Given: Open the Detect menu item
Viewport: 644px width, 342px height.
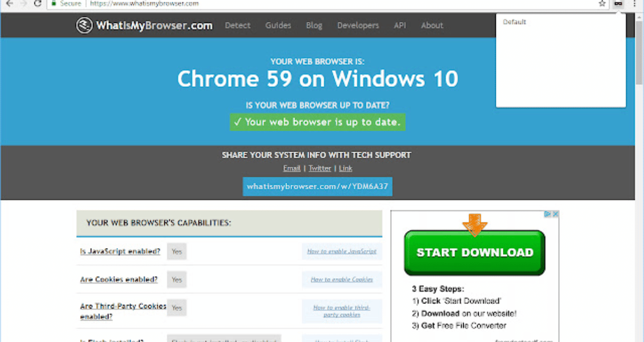Looking at the screenshot, I should [x=238, y=25].
